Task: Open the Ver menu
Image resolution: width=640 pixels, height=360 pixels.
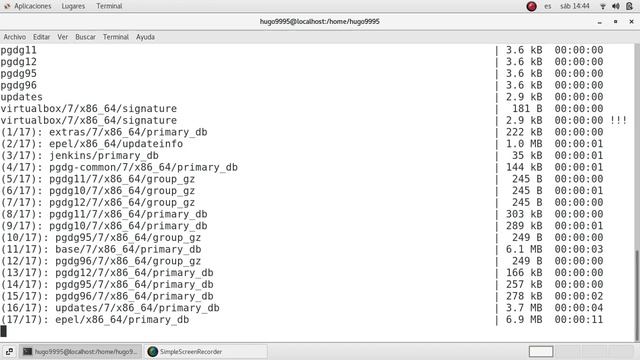Action: coord(62,37)
